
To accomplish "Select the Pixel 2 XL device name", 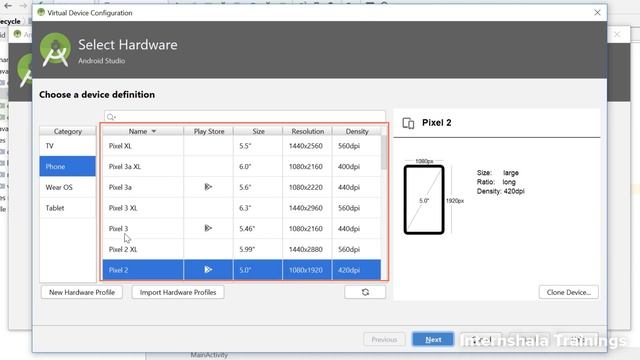I will pyautogui.click(x=123, y=249).
